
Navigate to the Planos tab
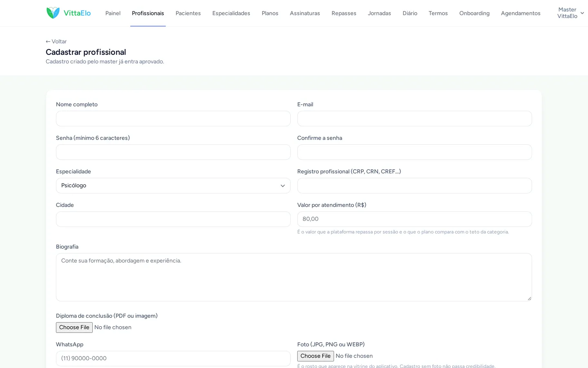click(x=270, y=13)
